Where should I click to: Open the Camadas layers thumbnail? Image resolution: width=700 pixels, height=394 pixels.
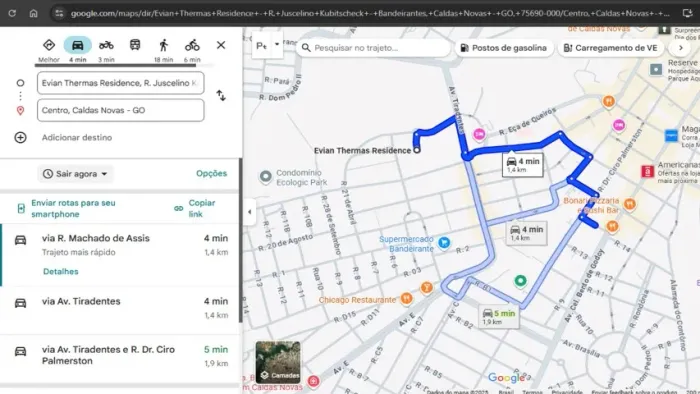pyautogui.click(x=278, y=363)
